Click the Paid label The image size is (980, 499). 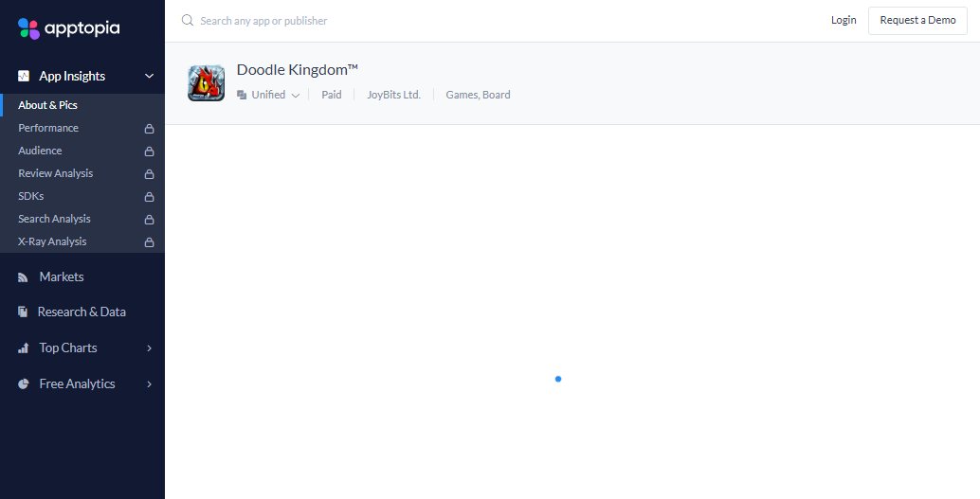pyautogui.click(x=332, y=95)
